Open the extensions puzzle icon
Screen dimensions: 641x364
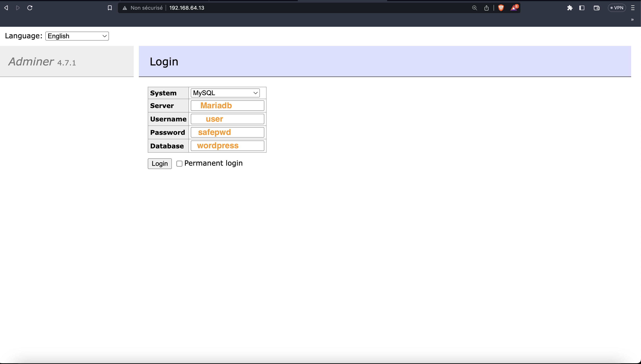coord(570,8)
